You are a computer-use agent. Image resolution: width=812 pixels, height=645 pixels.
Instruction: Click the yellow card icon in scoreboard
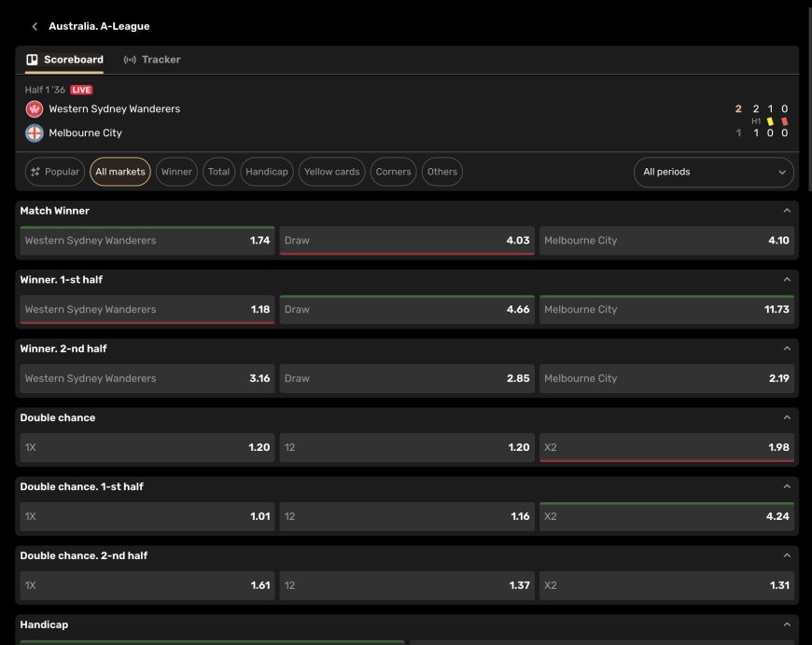770,121
